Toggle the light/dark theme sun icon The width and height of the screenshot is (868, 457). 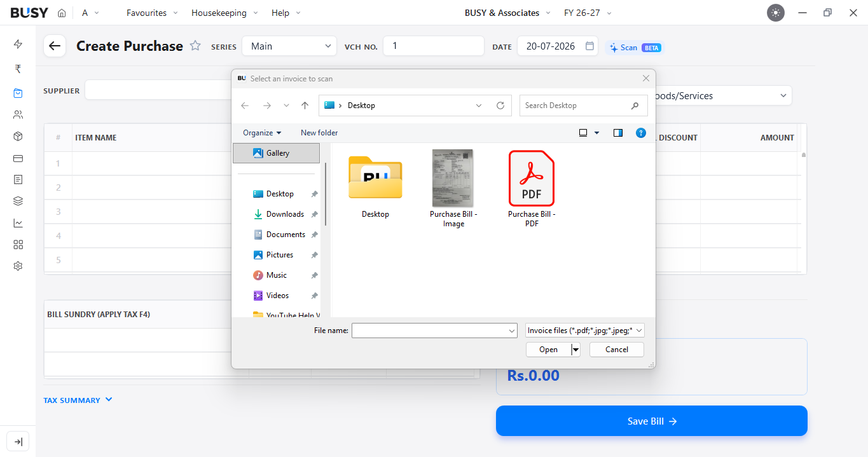coord(775,13)
